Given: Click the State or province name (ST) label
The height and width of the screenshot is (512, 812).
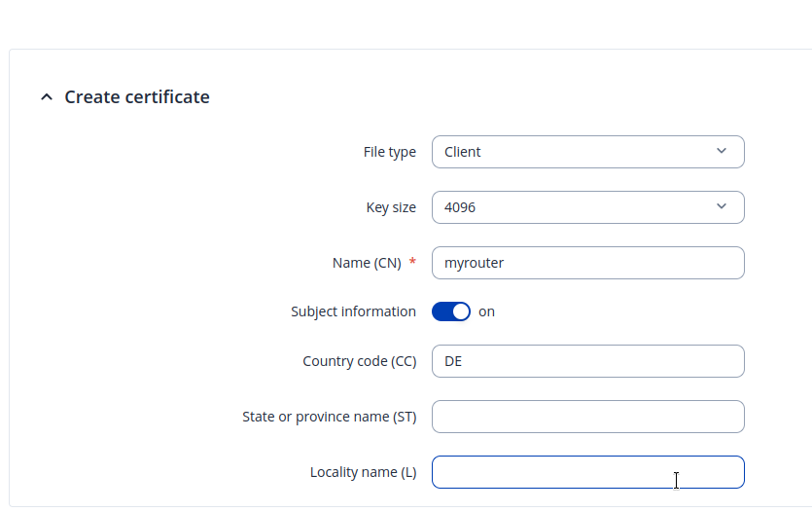Looking at the screenshot, I should (329, 417).
